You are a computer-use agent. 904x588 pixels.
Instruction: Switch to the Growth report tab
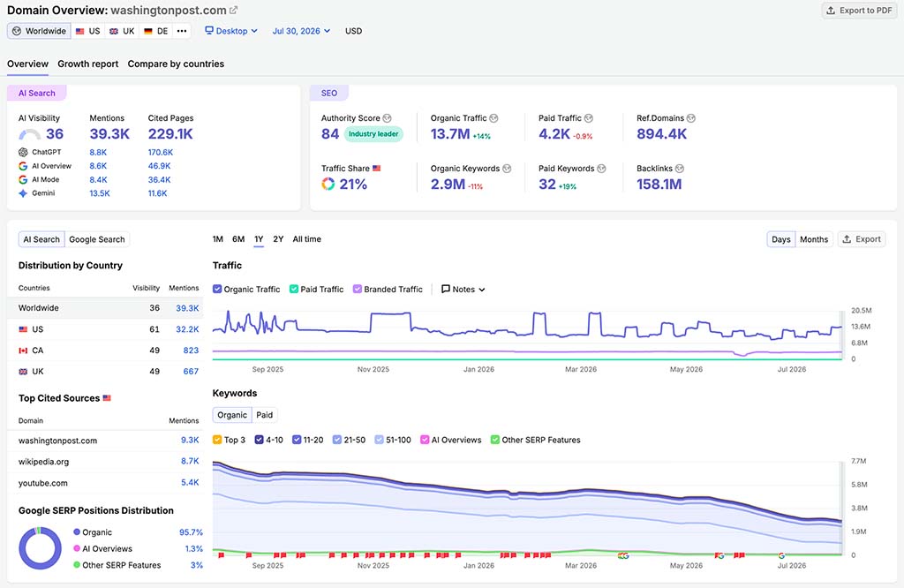tap(87, 64)
